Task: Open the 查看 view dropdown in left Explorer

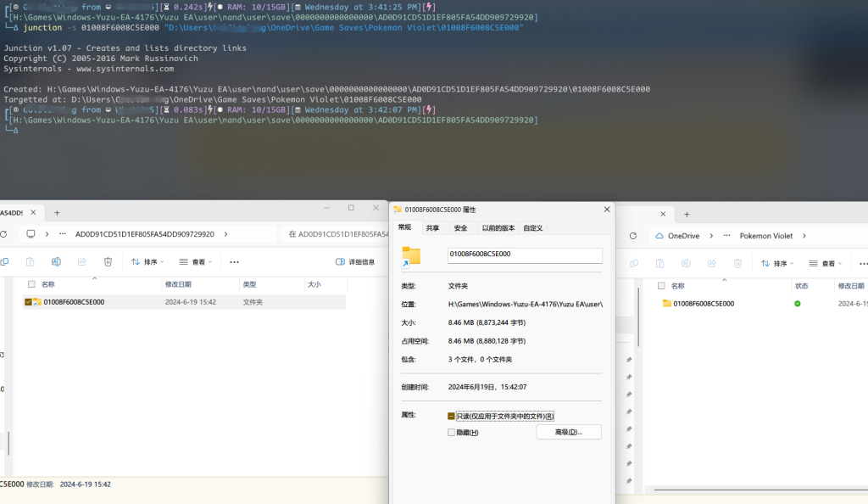Action: [x=196, y=262]
